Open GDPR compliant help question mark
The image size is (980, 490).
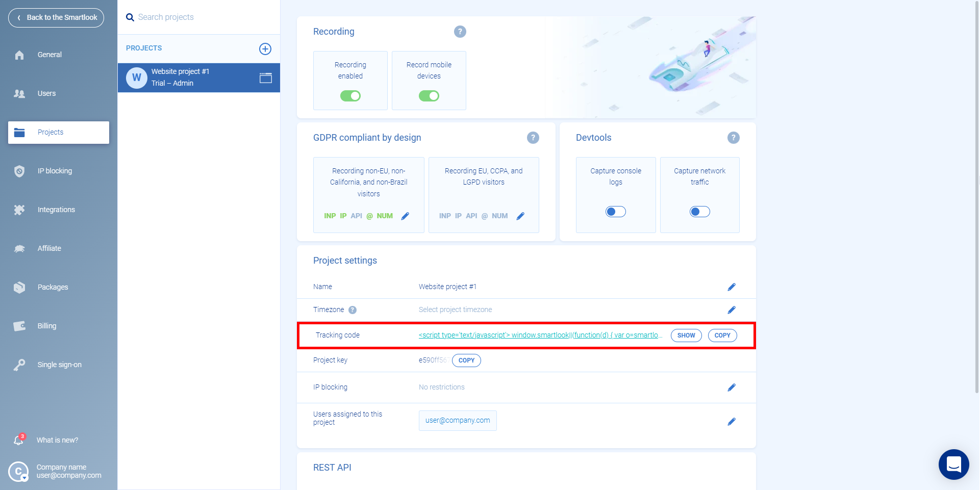click(x=533, y=138)
